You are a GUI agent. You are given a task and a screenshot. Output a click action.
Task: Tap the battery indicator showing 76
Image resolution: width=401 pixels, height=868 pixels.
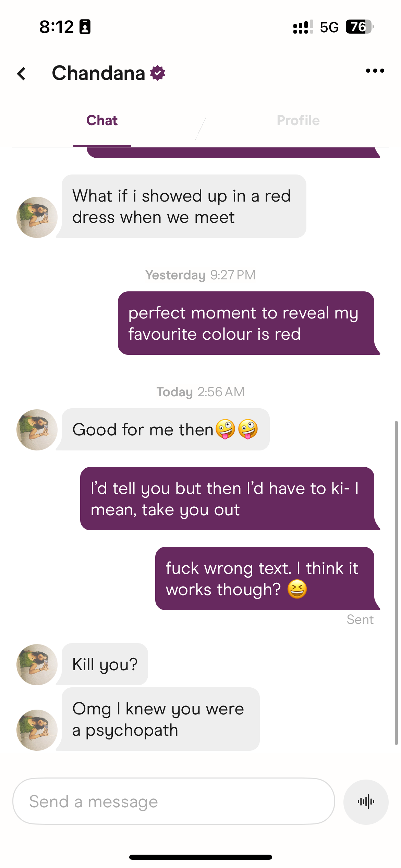[359, 27]
